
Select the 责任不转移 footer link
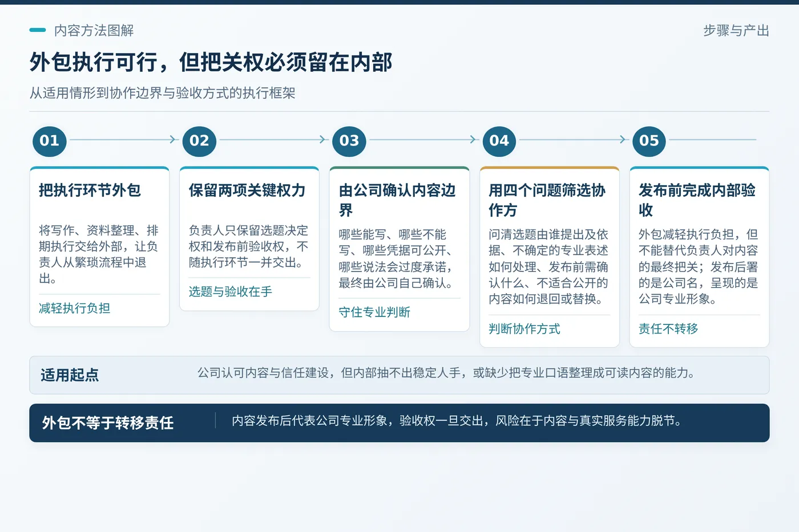668,329
